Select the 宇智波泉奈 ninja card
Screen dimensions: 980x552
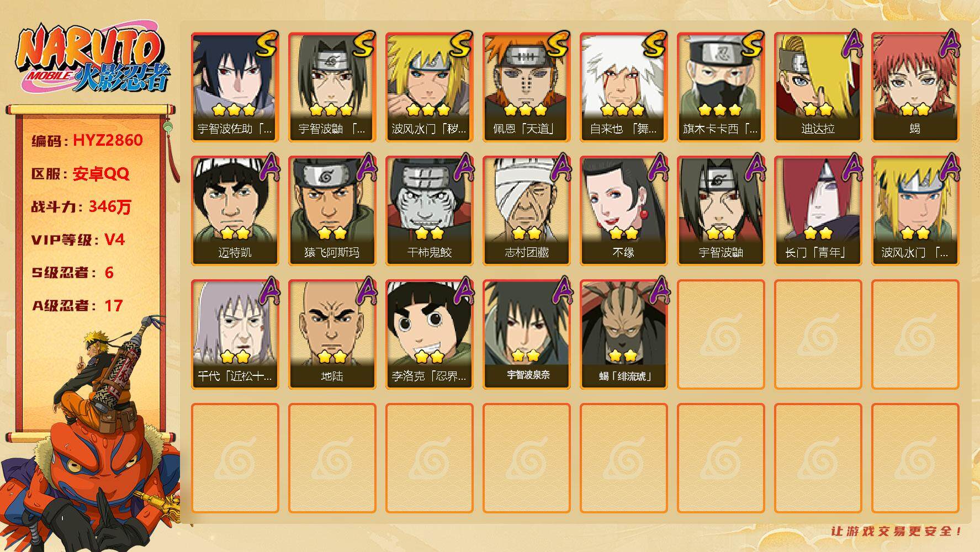coord(526,335)
